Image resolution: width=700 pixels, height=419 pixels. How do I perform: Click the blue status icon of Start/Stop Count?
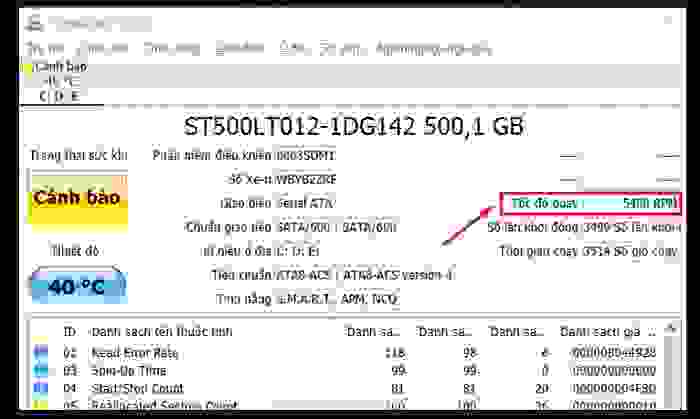[x=41, y=388]
